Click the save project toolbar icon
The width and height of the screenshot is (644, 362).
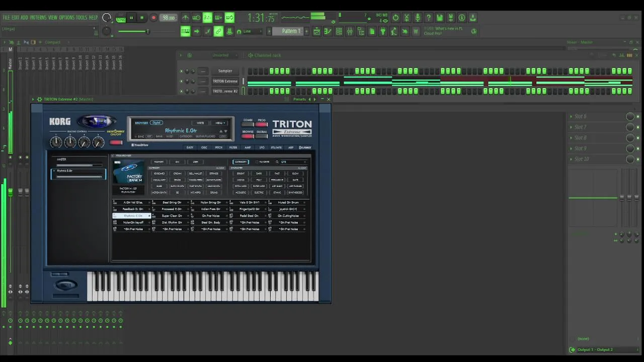pos(440,18)
